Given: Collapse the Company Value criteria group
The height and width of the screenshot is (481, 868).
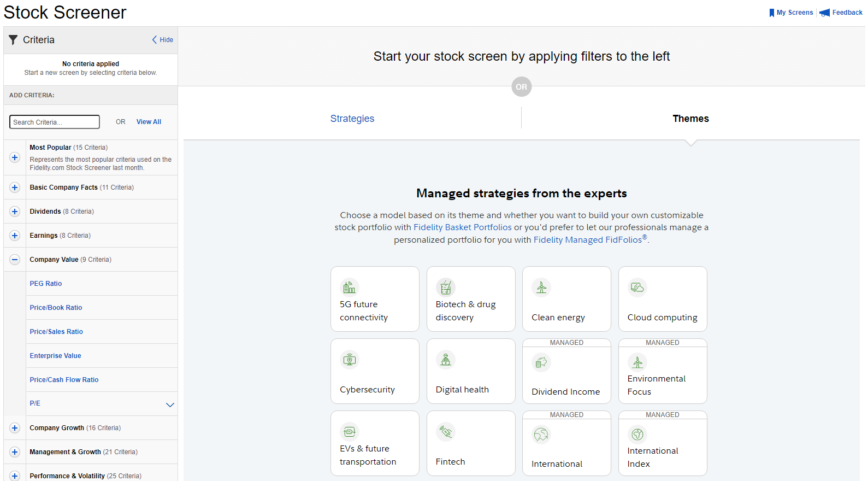Looking at the screenshot, I should tap(15, 260).
